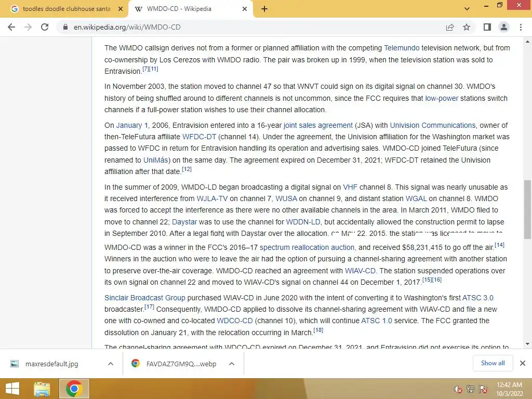This screenshot has width=532, height=399.
Task: Follow the Daystar link
Action: [184, 222]
